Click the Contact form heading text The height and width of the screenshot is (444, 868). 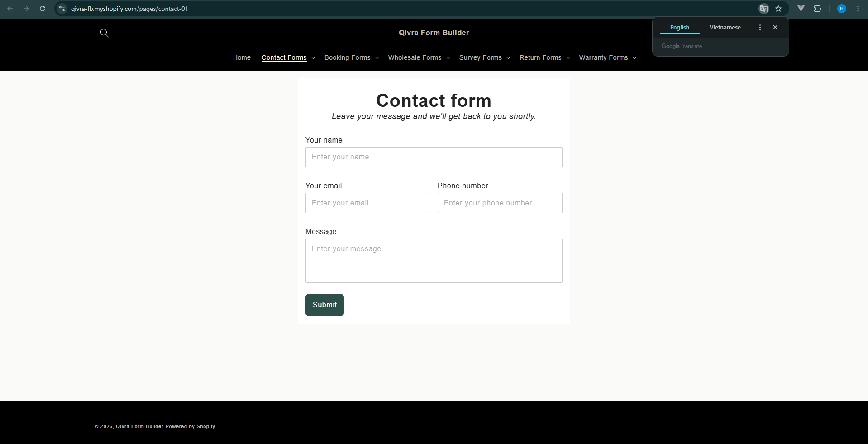tap(434, 100)
